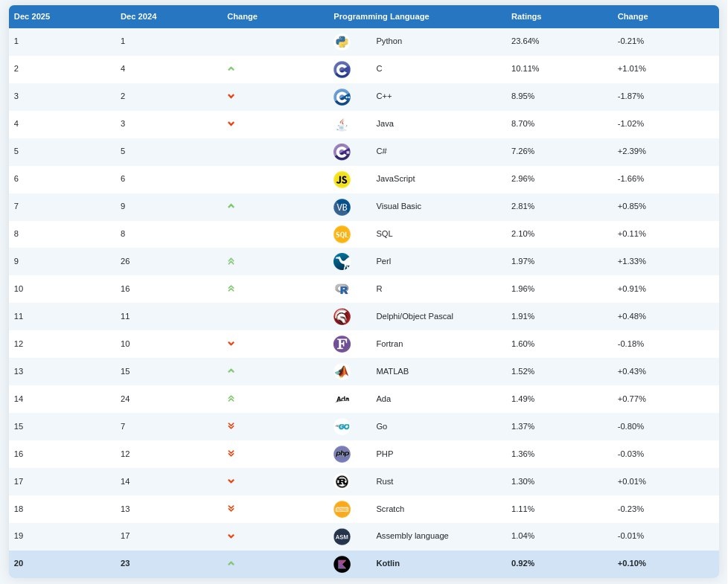This screenshot has height=584, width=728.
Task: Click the 23.64% rating for Python
Action: [x=525, y=41]
